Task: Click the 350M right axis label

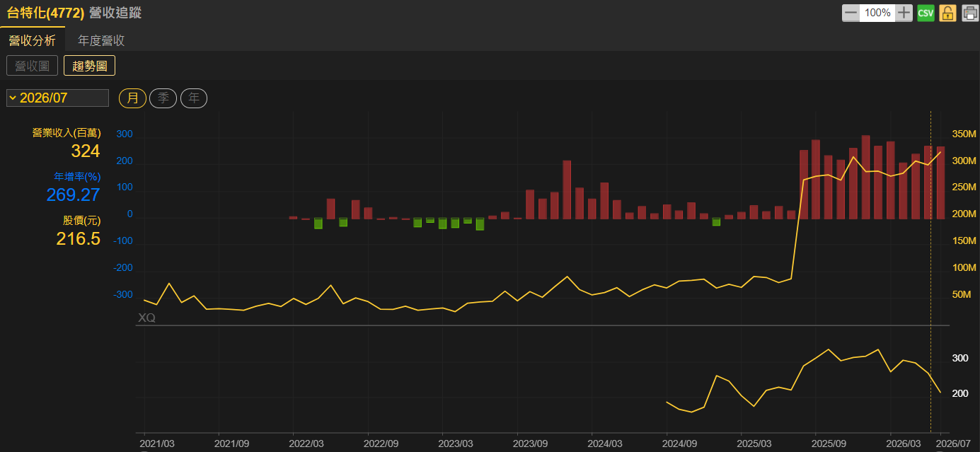Action: point(964,134)
